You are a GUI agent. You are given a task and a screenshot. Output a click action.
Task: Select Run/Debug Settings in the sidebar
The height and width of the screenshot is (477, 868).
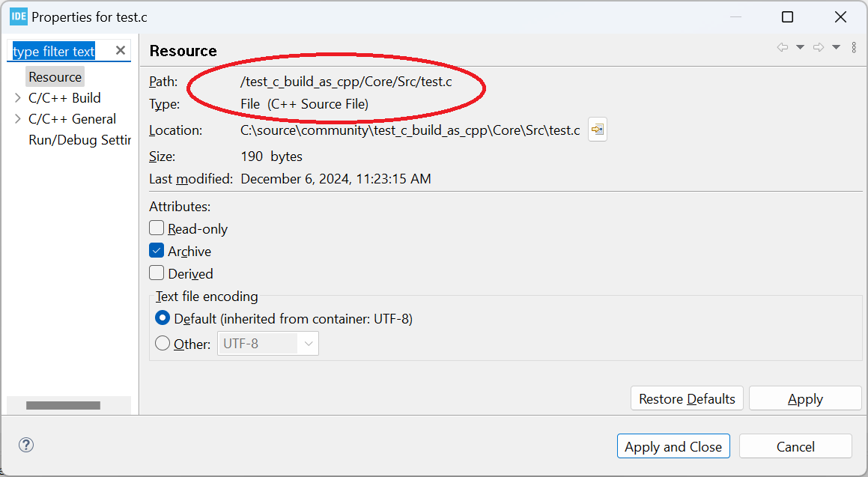(x=79, y=139)
